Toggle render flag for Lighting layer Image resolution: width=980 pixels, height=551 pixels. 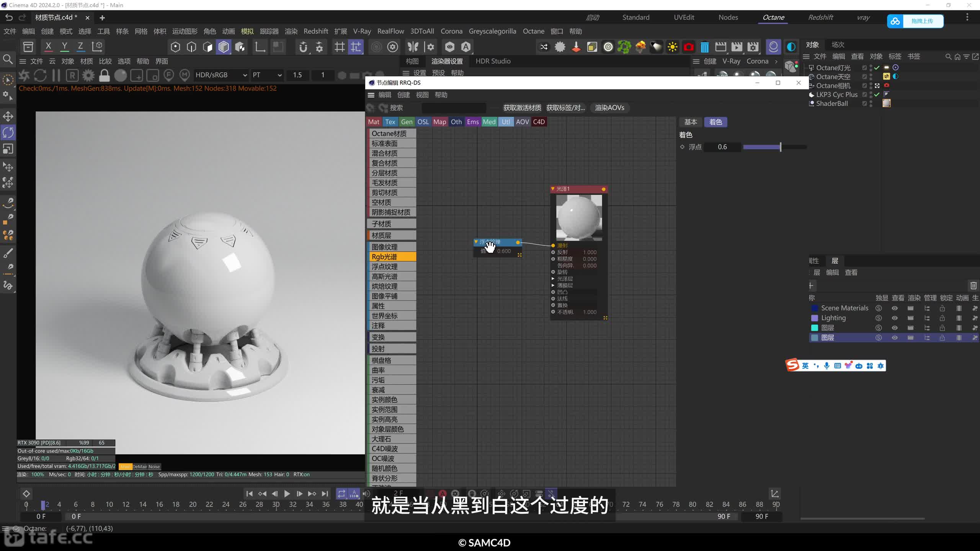pos(910,318)
